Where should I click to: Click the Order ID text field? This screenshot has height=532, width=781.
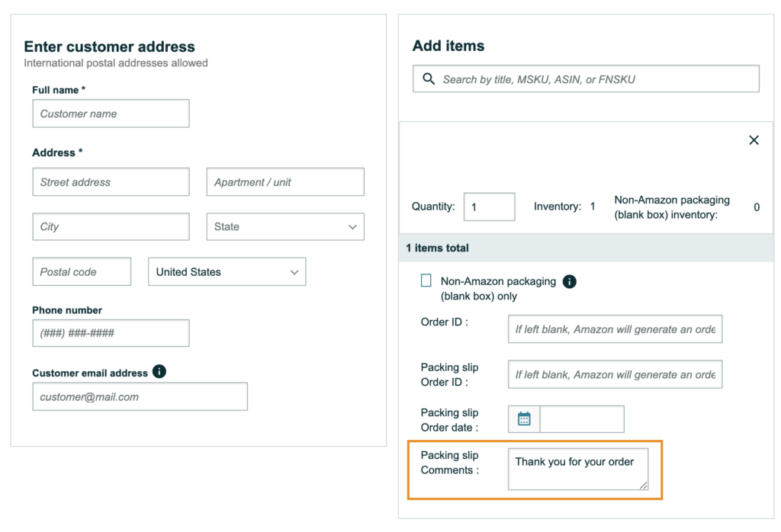[x=615, y=329]
